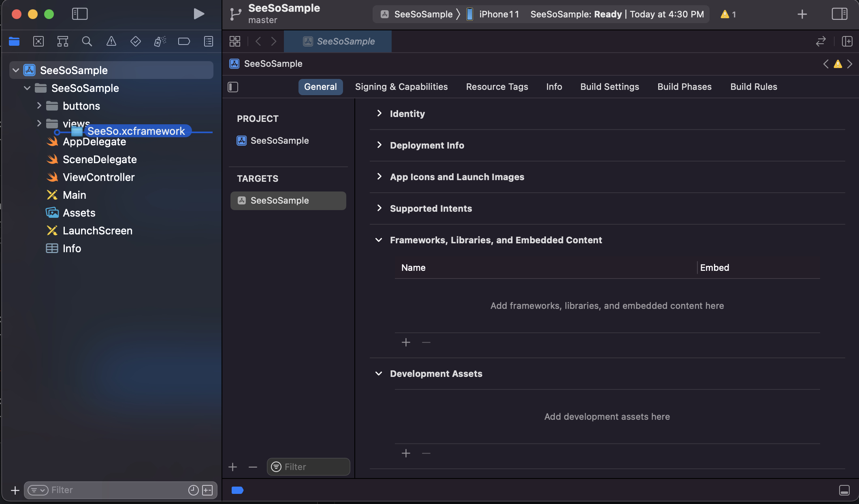The height and width of the screenshot is (504, 859).
Task: Open the Project navigator folder icon
Action: [14, 41]
